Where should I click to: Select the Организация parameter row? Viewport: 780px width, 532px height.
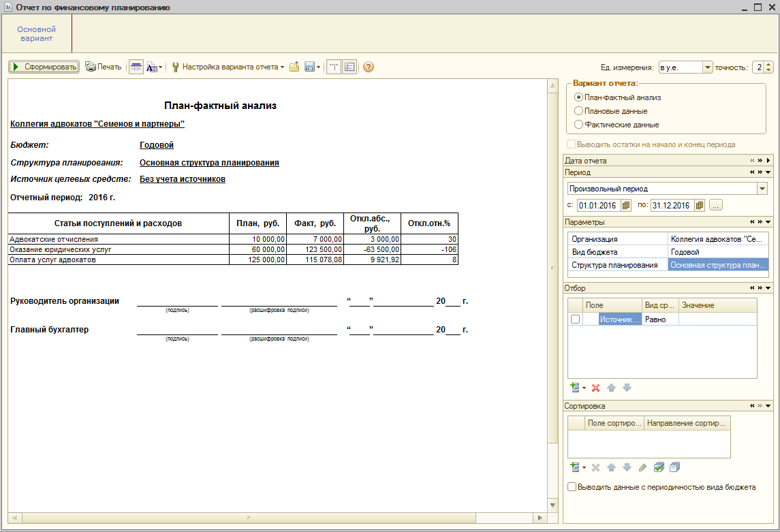tap(668, 239)
